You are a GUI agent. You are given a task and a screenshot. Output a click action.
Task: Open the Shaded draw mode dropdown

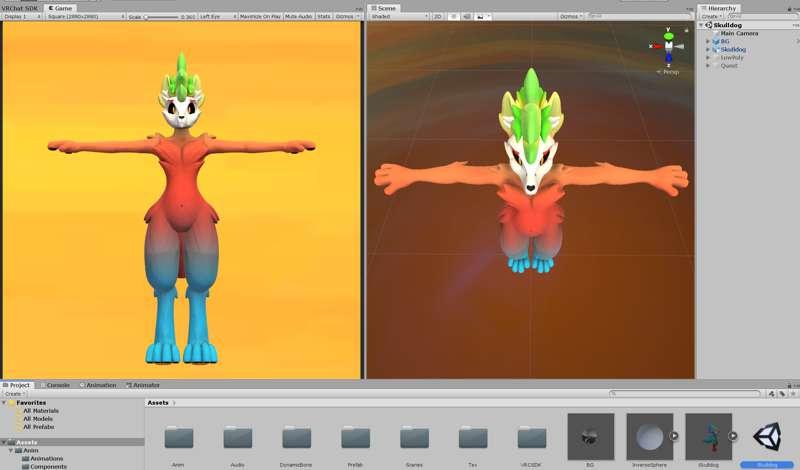[x=399, y=16]
